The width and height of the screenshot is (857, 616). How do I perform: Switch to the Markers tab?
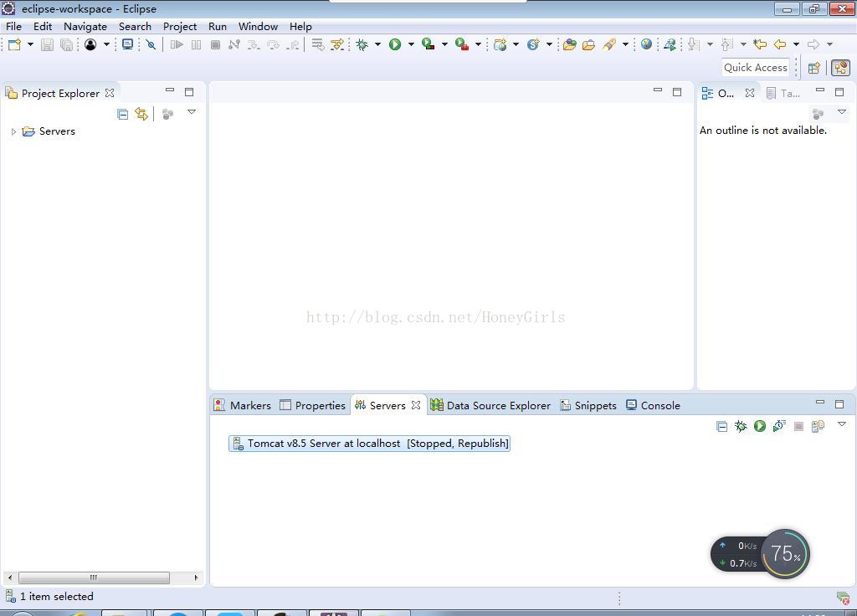point(242,406)
